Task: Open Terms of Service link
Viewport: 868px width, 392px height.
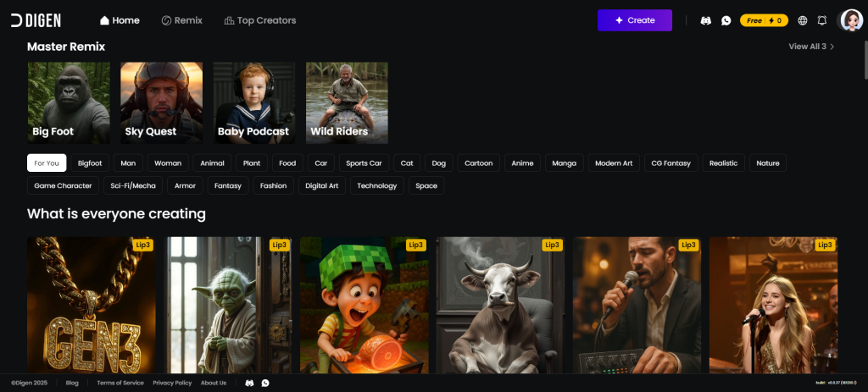Action: click(120, 383)
